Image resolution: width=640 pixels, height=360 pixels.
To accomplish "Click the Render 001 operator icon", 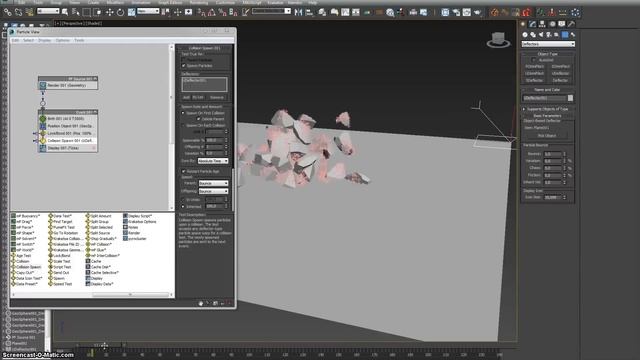I will pos(43,85).
